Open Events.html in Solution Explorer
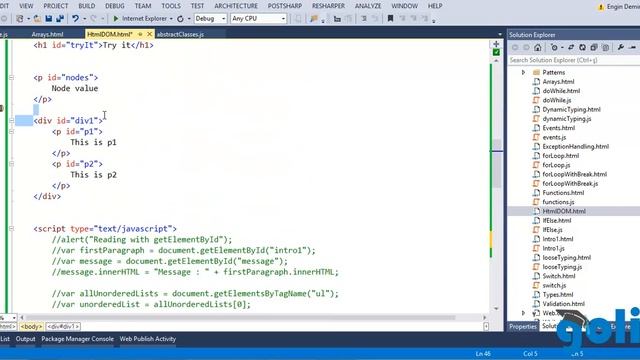This screenshot has width=640, height=360. click(x=558, y=128)
